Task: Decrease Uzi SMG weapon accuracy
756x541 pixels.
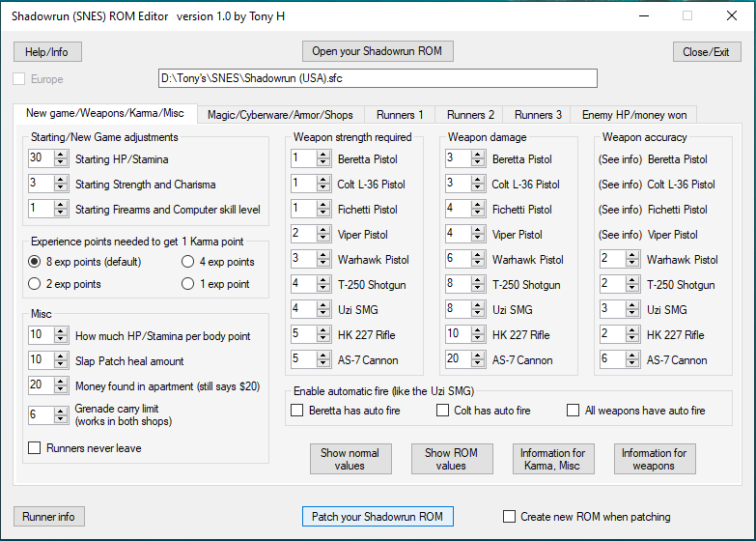Action: (x=633, y=314)
